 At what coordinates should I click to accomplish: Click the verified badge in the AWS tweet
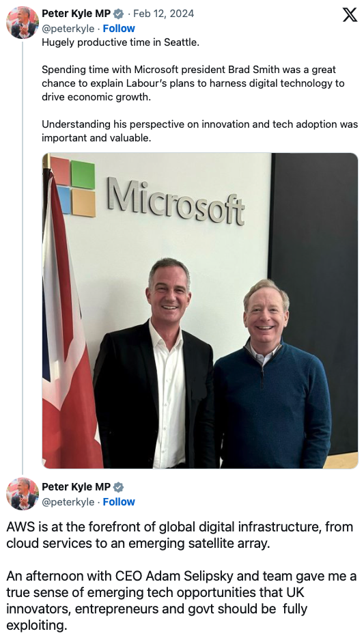coord(118,487)
